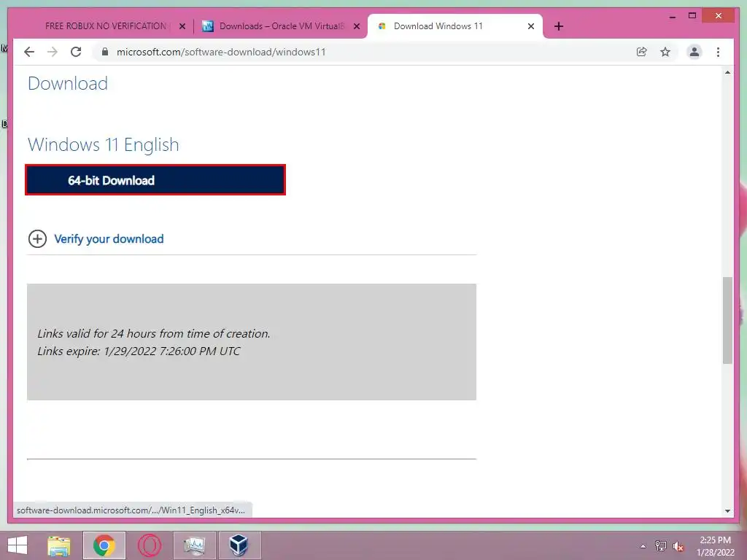
Task: View site info via the padlock icon
Action: (105, 52)
